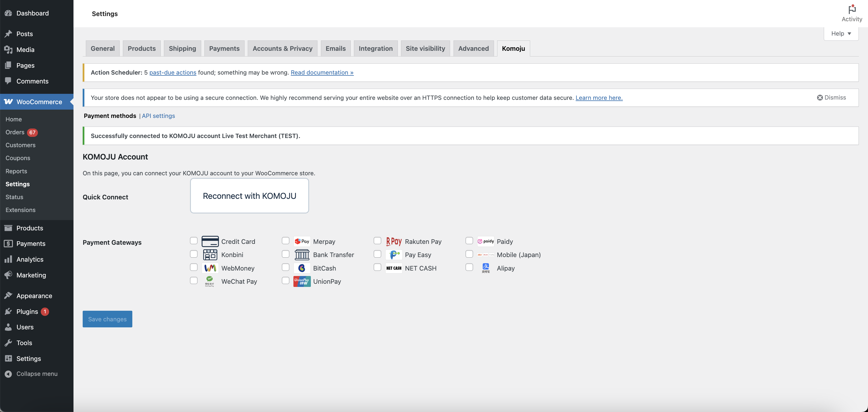Dismiss the HTTPS connection notice
The height and width of the screenshot is (412, 868).
point(831,97)
